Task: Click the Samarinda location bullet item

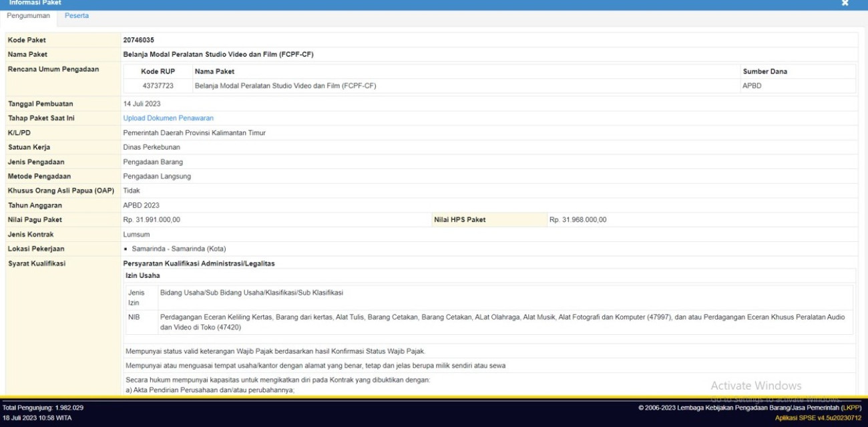Action: (178, 249)
